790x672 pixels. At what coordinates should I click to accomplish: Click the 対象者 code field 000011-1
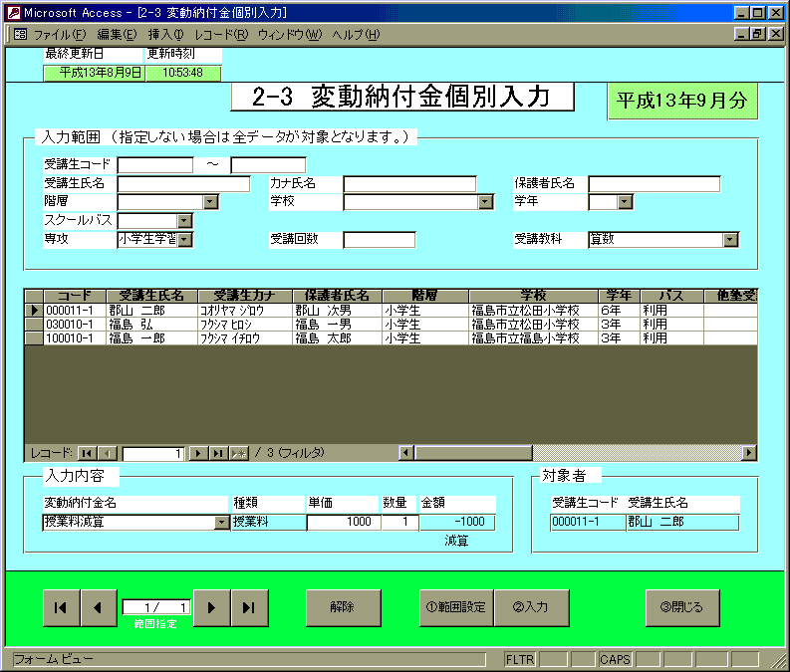point(588,523)
